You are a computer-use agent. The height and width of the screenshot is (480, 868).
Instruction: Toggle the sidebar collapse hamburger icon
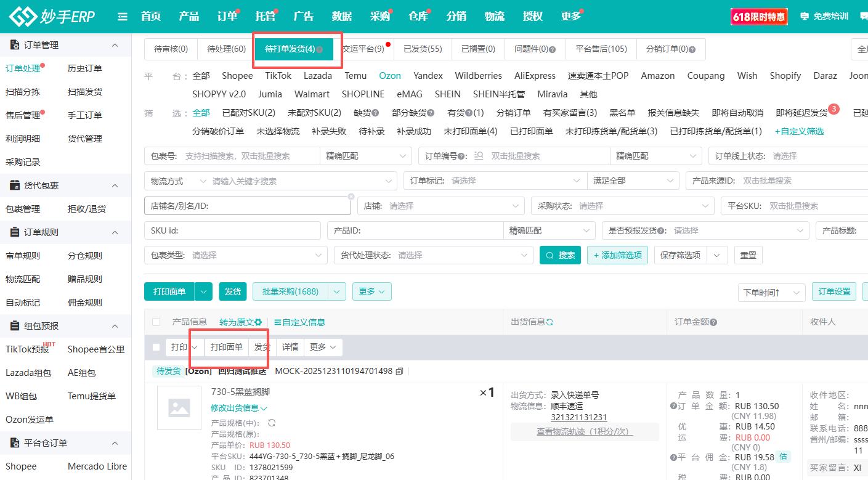click(123, 17)
